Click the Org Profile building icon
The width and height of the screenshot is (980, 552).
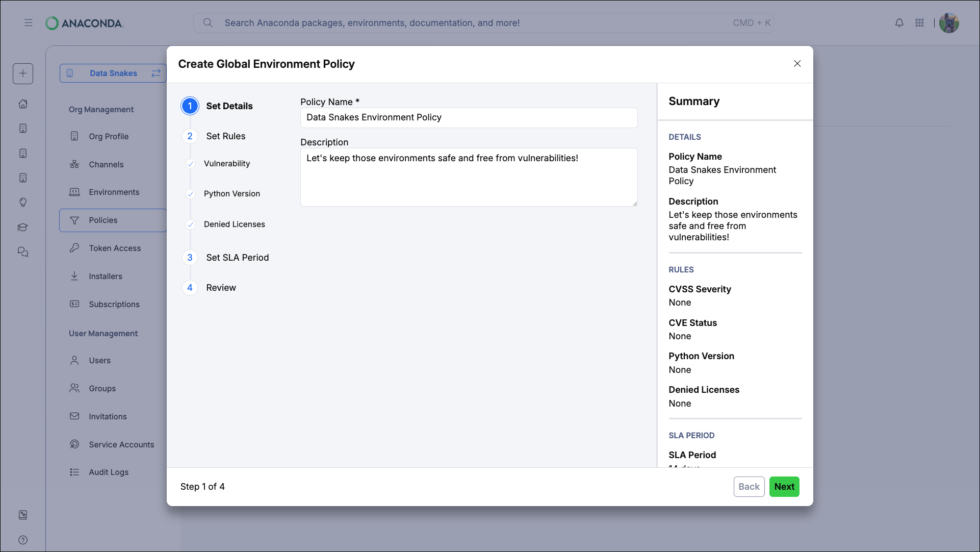[74, 136]
